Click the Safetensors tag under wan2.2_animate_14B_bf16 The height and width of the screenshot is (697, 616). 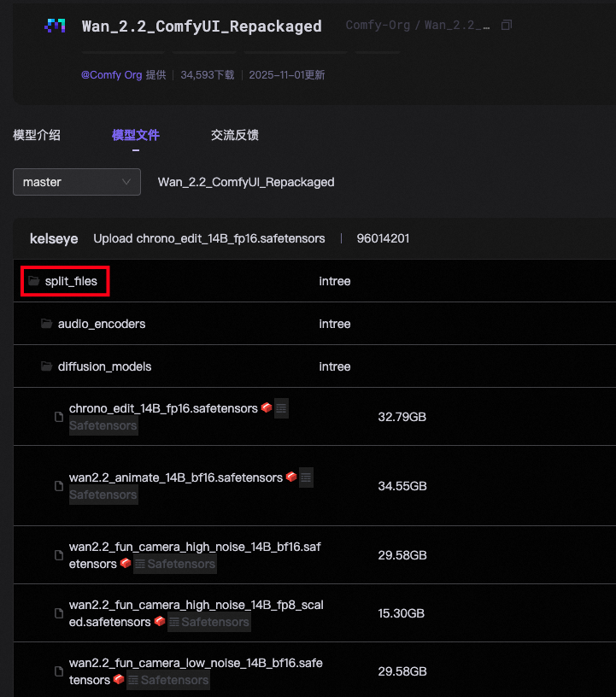click(x=103, y=495)
